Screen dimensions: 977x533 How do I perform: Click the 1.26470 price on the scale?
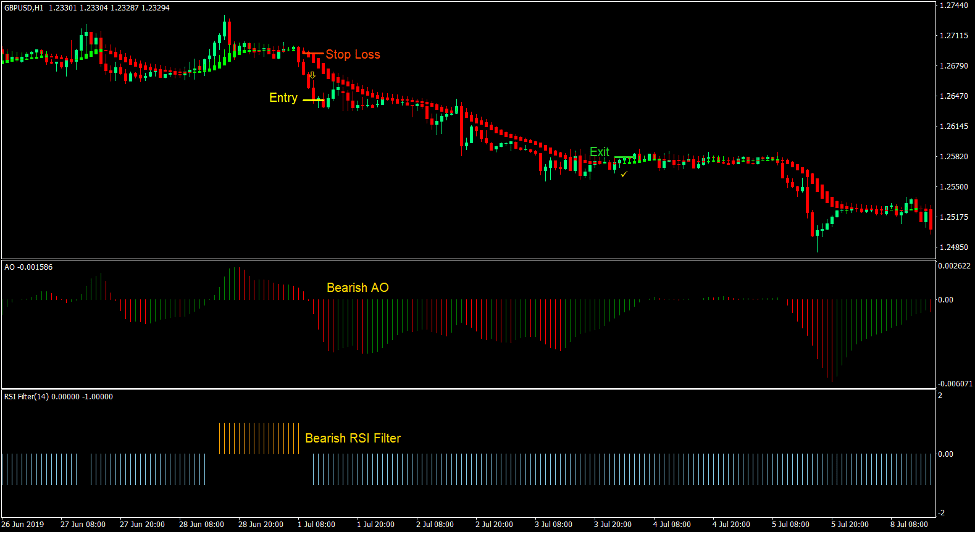tap(953, 96)
